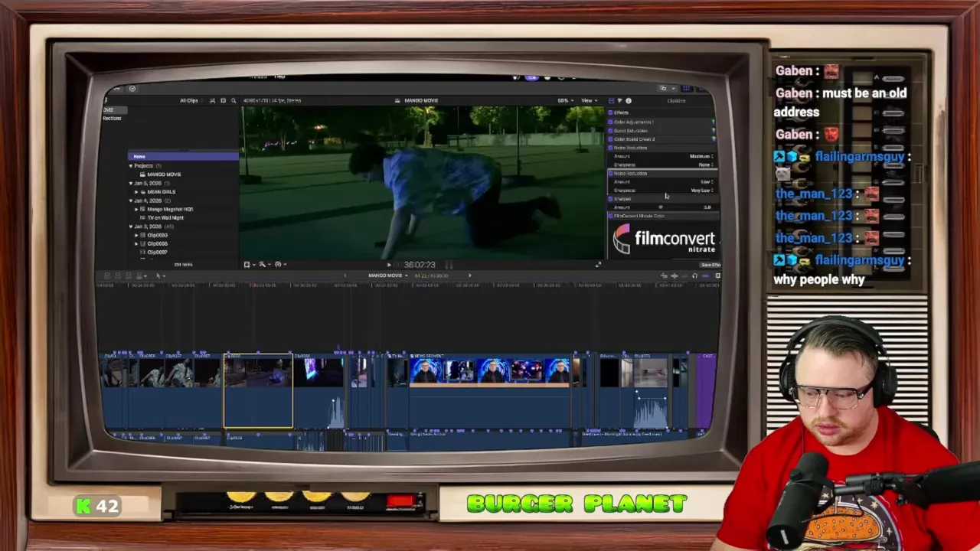The image size is (980, 551).
Task: Click the magic wand enhancement icon
Action: click(x=262, y=265)
